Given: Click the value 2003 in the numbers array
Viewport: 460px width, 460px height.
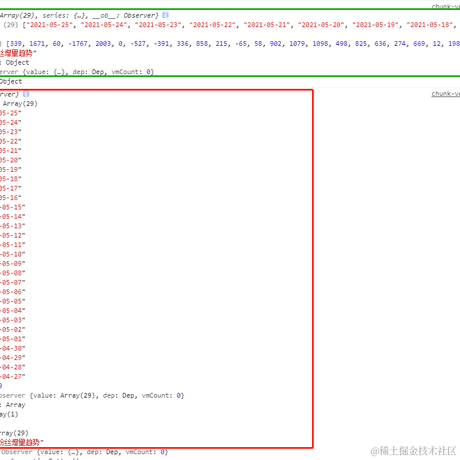Looking at the screenshot, I should point(103,44).
